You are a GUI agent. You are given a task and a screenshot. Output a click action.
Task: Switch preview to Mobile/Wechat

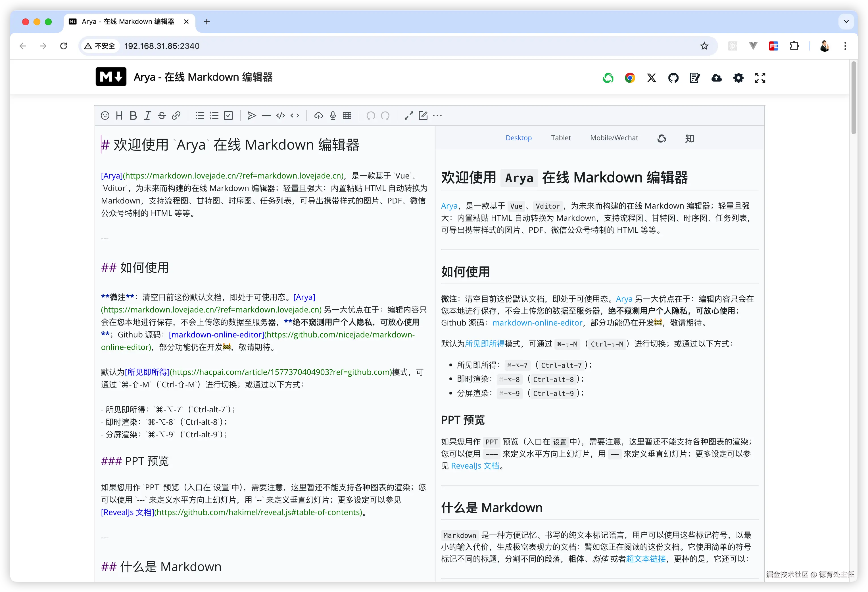pos(614,138)
